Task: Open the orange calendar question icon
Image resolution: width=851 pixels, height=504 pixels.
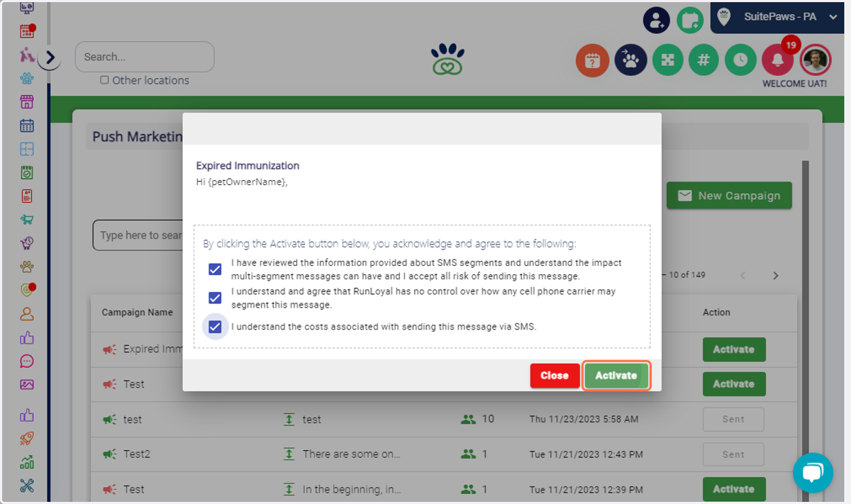Action: coord(592,60)
